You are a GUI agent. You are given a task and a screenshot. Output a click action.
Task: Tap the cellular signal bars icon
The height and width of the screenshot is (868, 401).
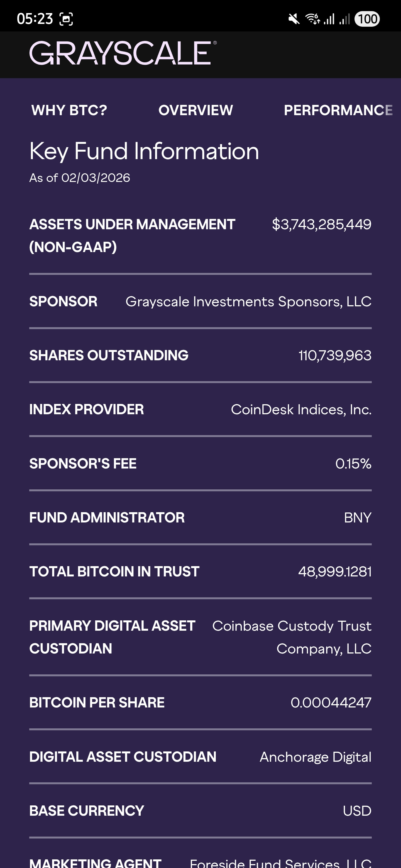point(329,19)
